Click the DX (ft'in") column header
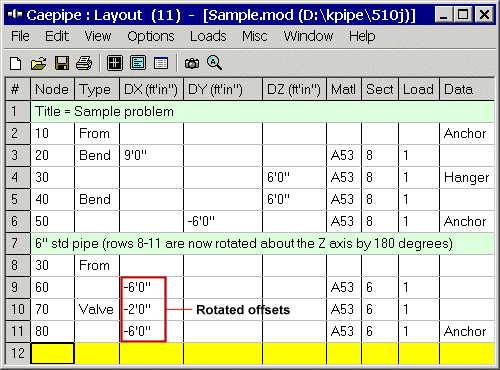 click(151, 89)
